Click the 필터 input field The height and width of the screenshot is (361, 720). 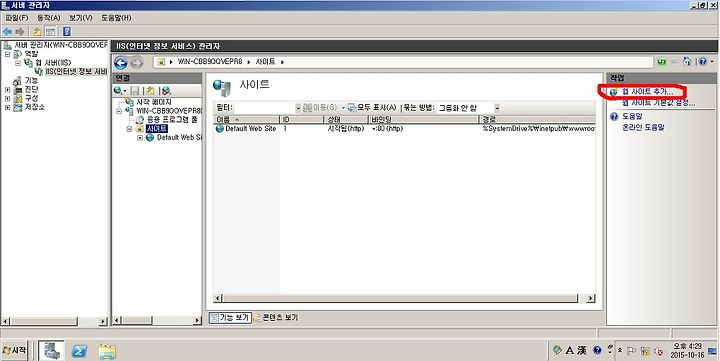(265, 107)
